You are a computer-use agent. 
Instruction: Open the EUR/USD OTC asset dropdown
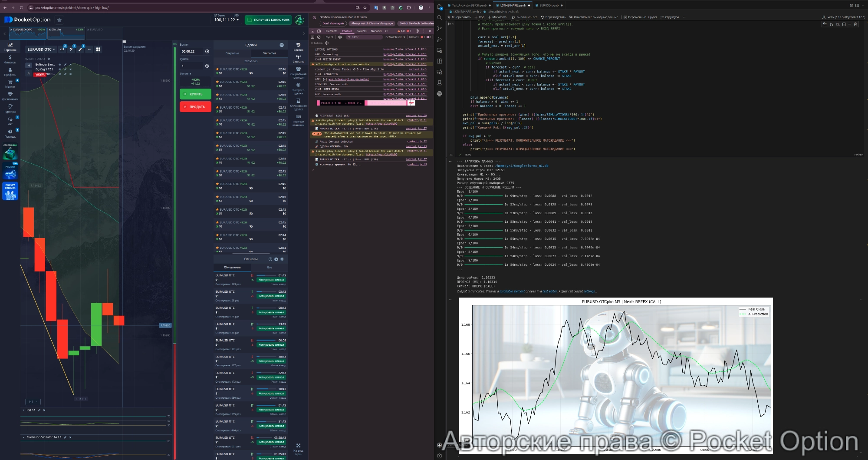[x=41, y=50]
